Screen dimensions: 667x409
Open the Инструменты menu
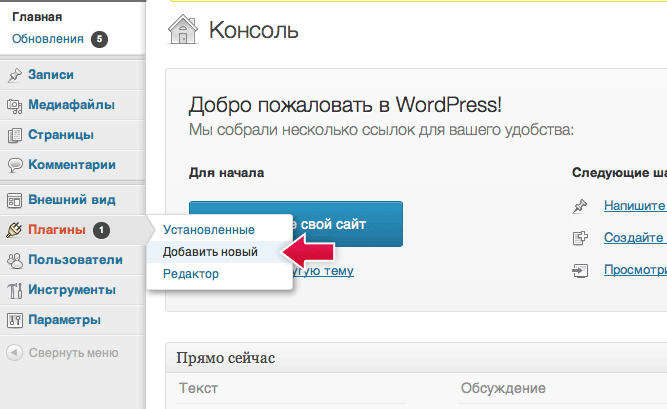coord(72,290)
